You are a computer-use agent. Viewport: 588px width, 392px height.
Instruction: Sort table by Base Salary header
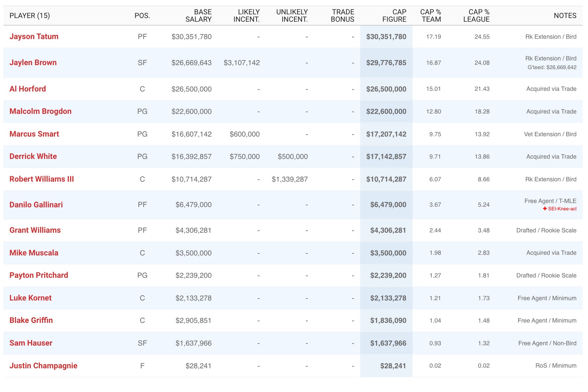click(x=198, y=16)
